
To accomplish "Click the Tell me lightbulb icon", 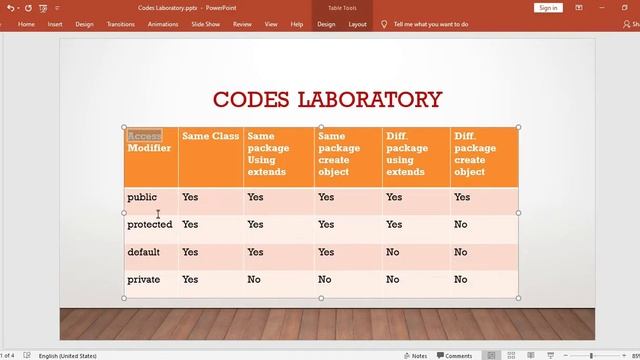I will pyautogui.click(x=384, y=24).
